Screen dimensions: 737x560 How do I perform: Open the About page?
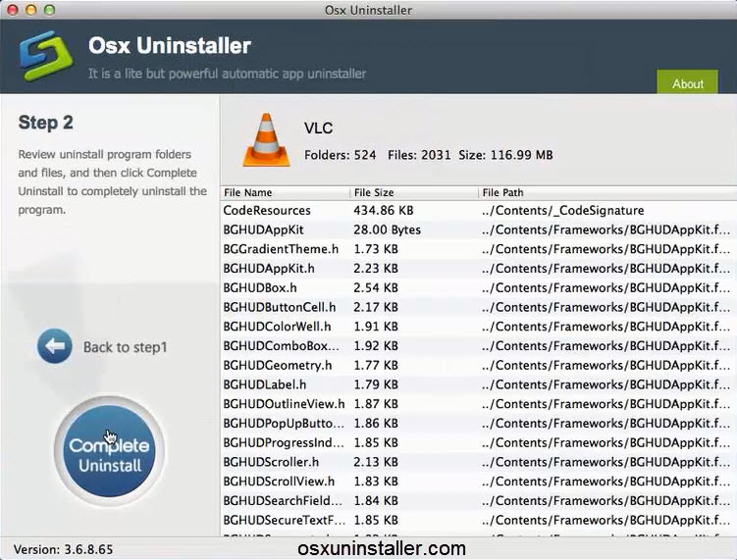(x=687, y=82)
